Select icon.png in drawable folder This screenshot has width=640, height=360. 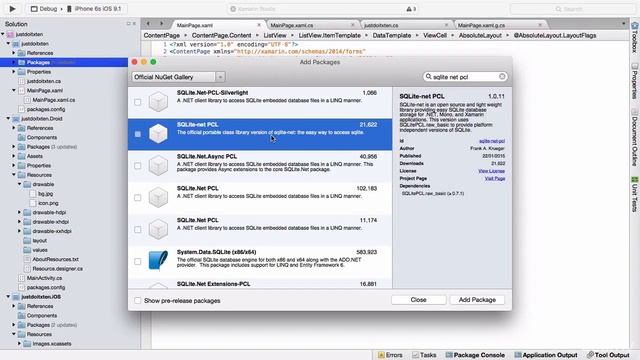[x=48, y=203]
